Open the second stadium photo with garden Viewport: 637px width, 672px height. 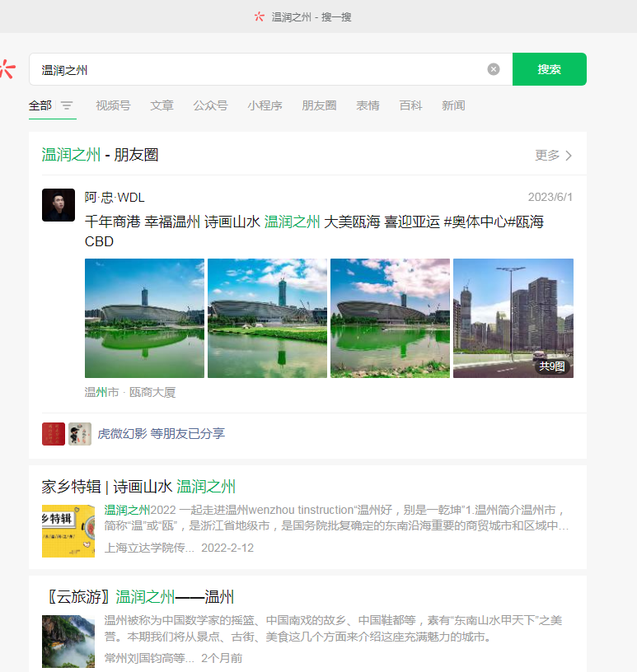[267, 318]
